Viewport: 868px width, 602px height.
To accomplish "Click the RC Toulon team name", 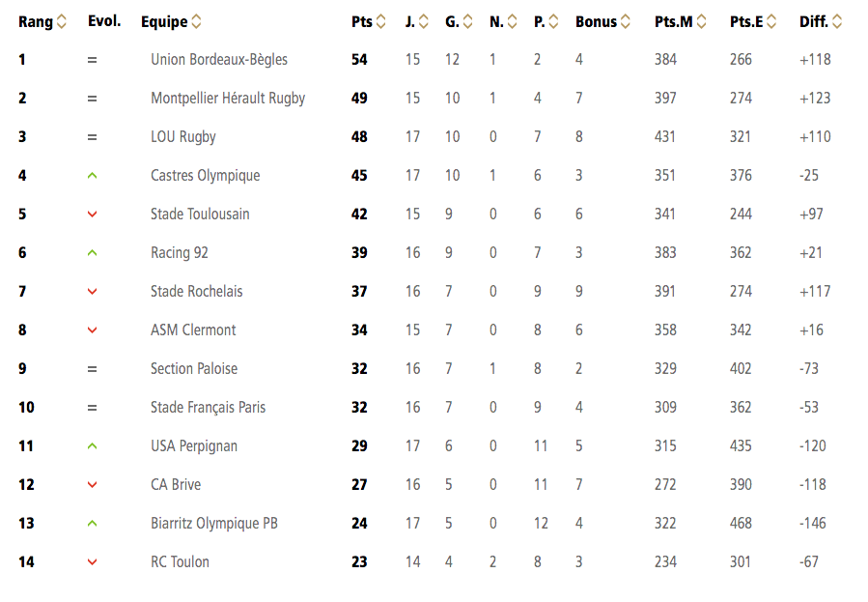I will 180,561.
